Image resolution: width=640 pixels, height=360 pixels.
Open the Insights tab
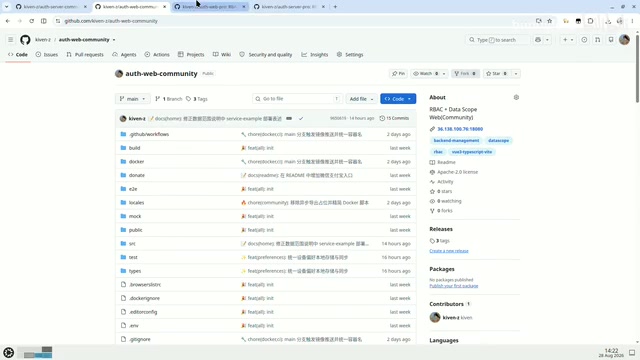315,54
